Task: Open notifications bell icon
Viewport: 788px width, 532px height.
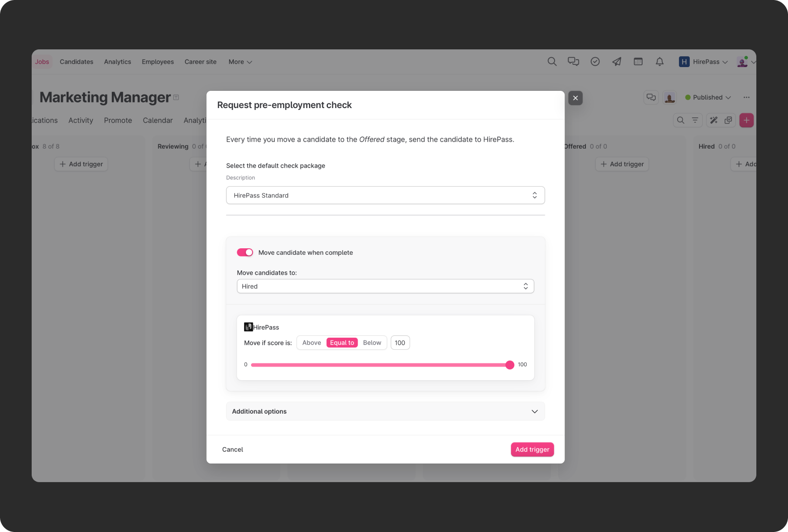Action: click(x=659, y=61)
